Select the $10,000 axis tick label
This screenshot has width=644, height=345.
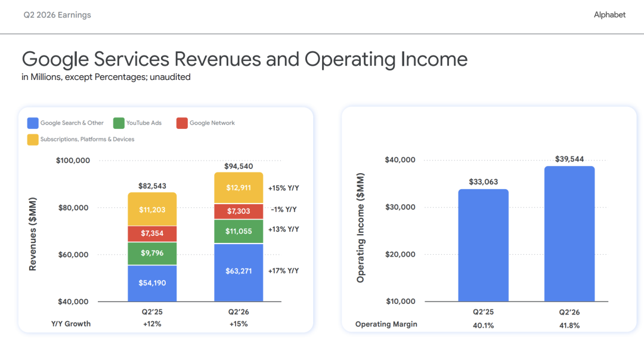[401, 301]
